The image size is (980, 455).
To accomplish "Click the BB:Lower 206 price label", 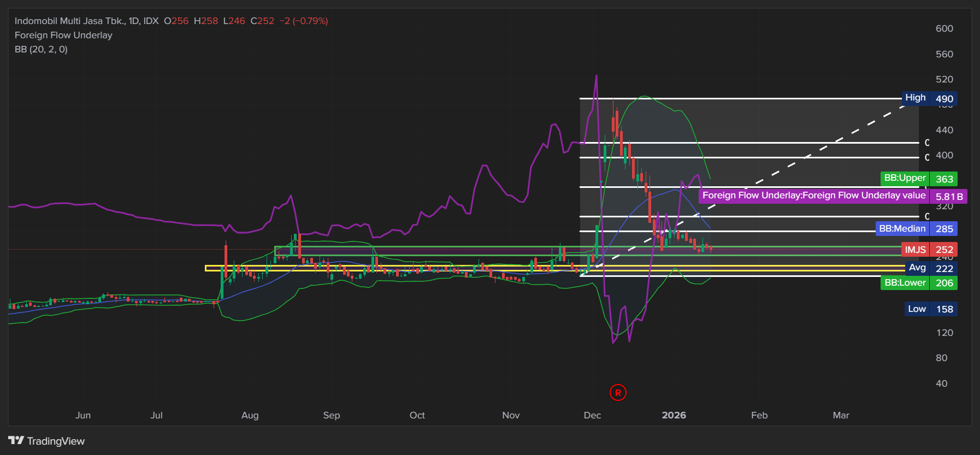I will 919,283.
